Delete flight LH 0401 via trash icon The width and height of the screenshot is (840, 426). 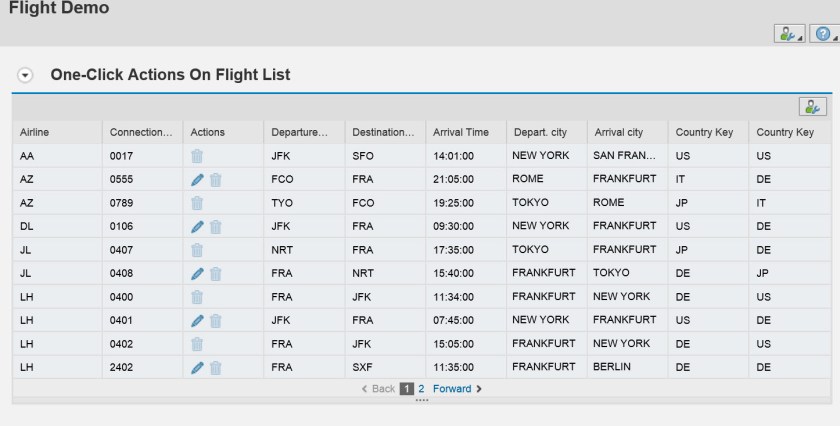(215, 321)
